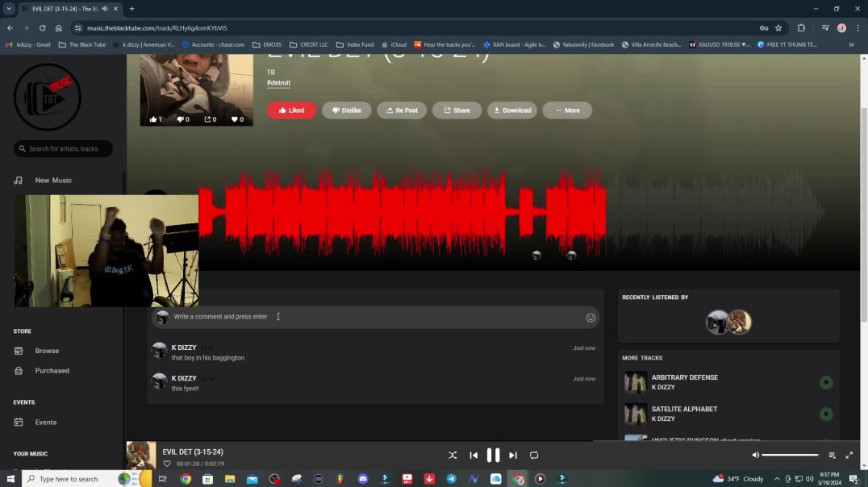Viewport: 868px width, 487px height.
Task: Play the ARBITRARY DEFENSE track
Action: point(825,382)
